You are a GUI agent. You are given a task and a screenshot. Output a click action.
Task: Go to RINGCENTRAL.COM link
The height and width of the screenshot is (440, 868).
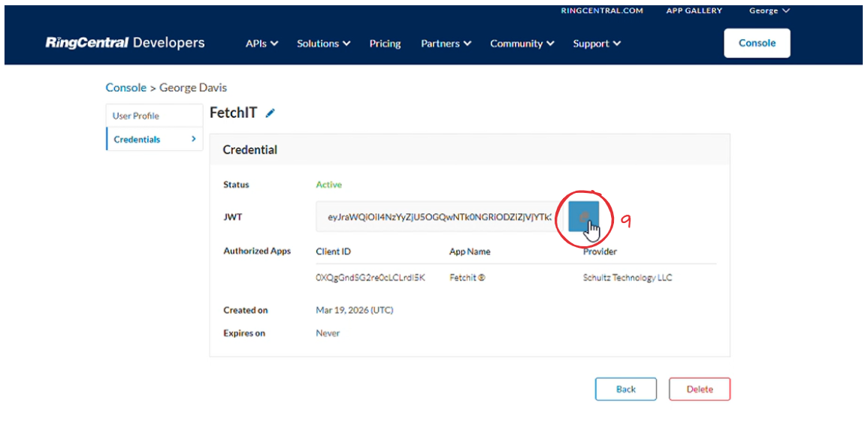tap(602, 11)
